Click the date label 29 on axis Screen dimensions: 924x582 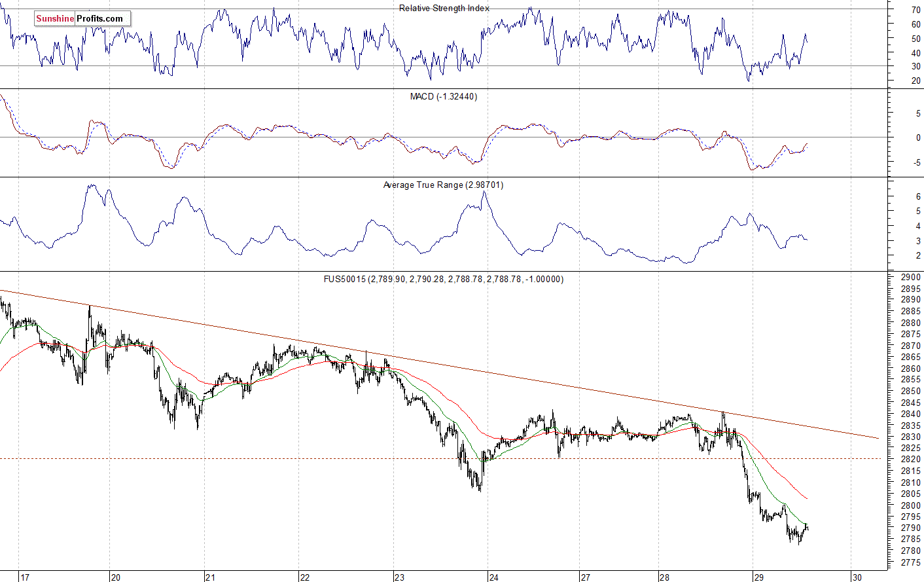pyautogui.click(x=759, y=577)
